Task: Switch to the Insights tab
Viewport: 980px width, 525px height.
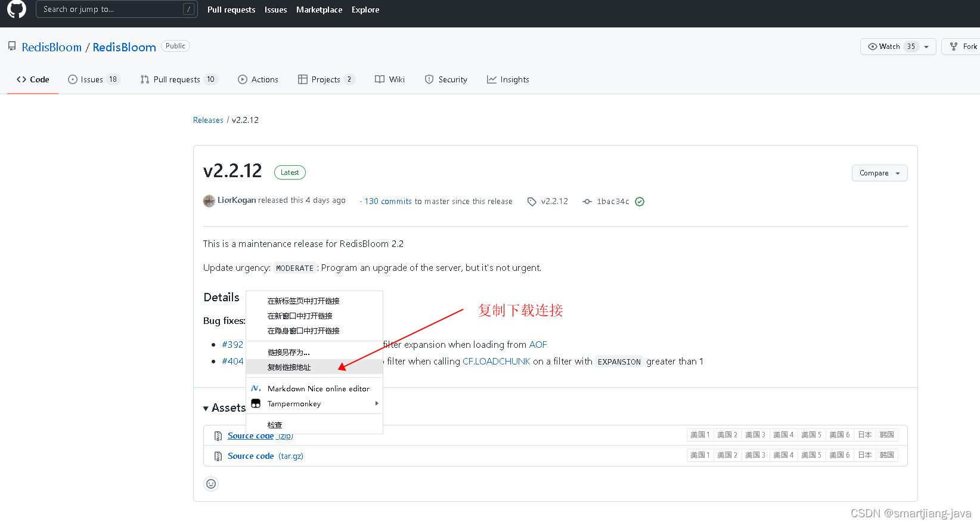Action: [x=508, y=79]
